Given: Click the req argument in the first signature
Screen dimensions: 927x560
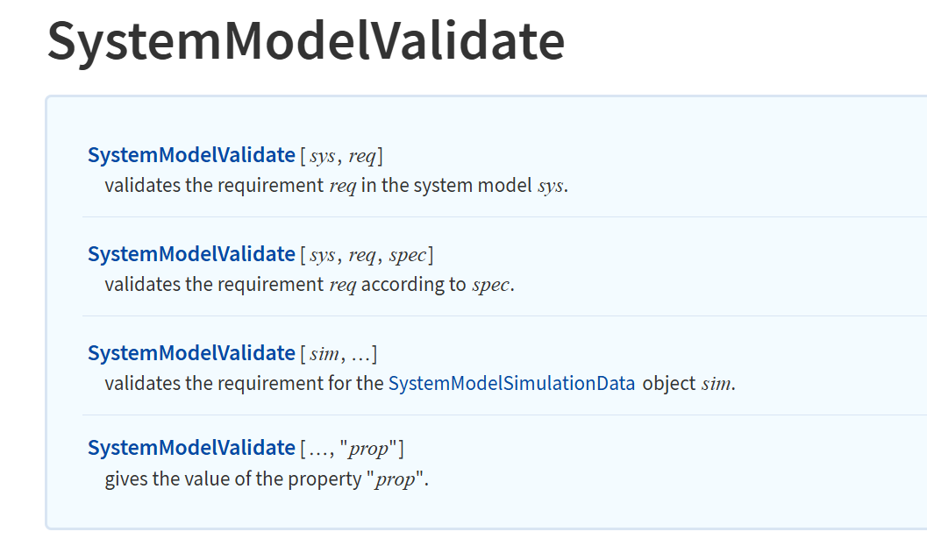Looking at the screenshot, I should [x=362, y=157].
